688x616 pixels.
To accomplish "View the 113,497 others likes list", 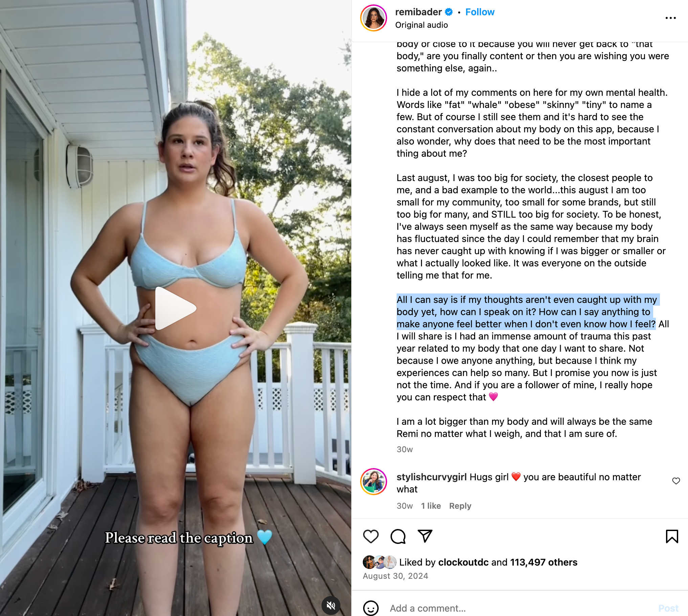I will (543, 562).
